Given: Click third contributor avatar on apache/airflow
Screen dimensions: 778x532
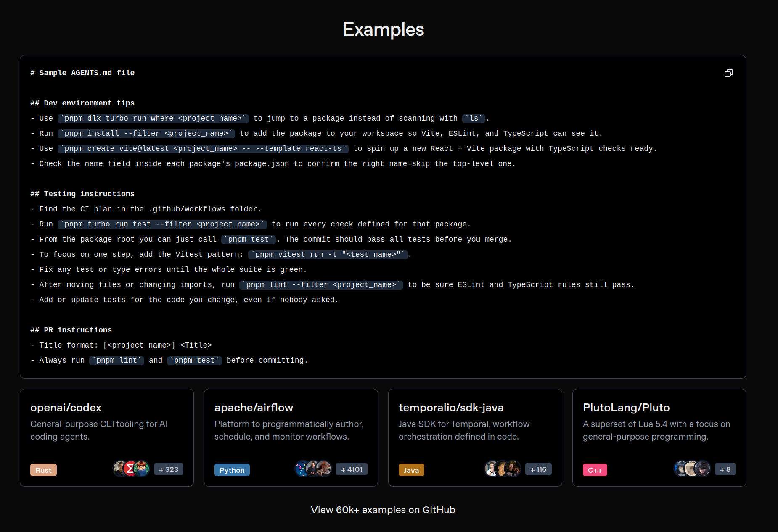Looking at the screenshot, I should point(324,469).
